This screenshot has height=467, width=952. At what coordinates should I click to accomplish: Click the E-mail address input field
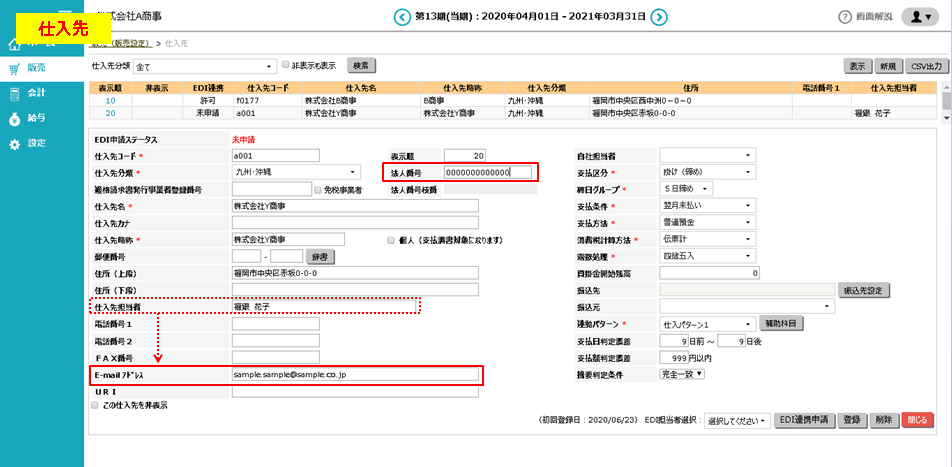click(355, 375)
